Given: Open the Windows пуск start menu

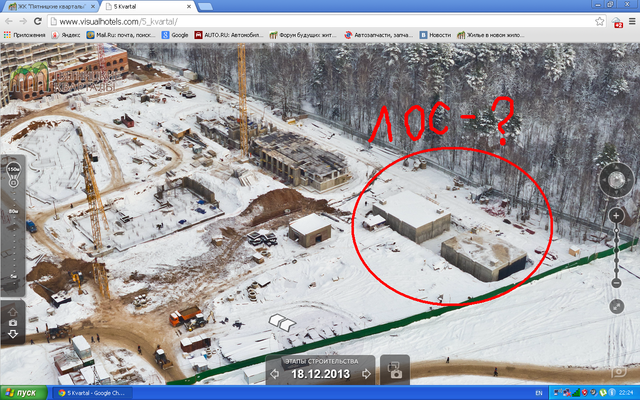Looking at the screenshot, I should pos(24,393).
